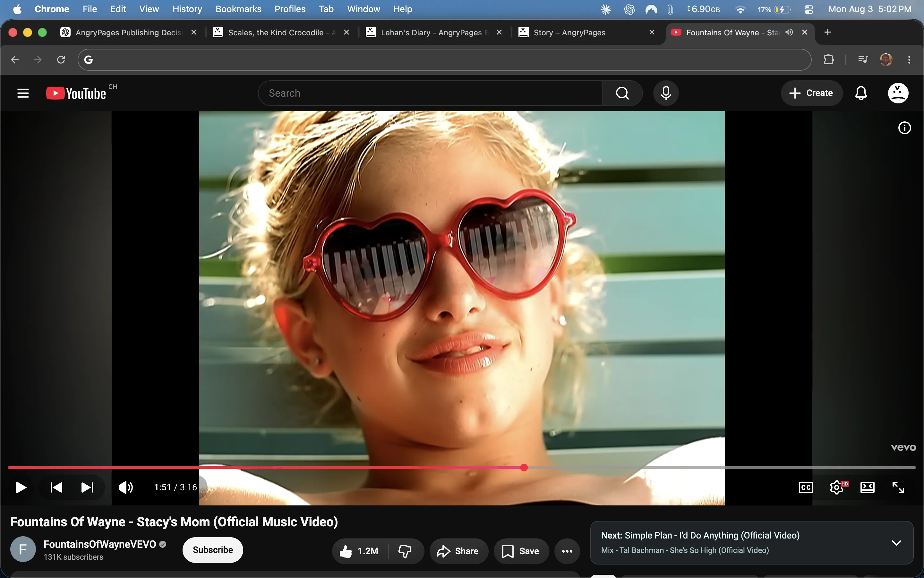Click the Create button
Screen dimensions: 924x578
click(811, 93)
